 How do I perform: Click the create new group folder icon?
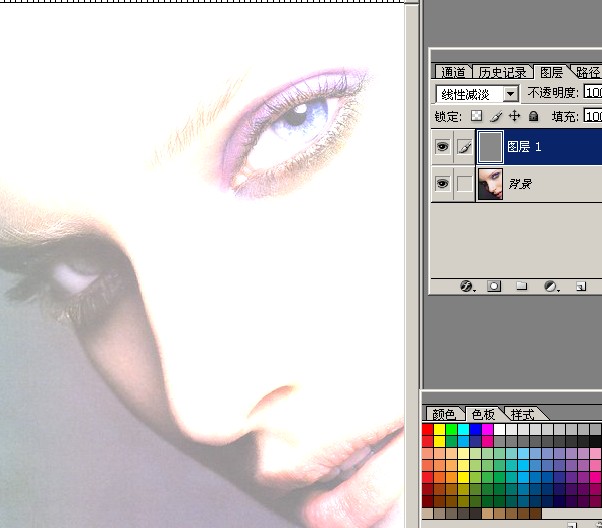pos(521,286)
